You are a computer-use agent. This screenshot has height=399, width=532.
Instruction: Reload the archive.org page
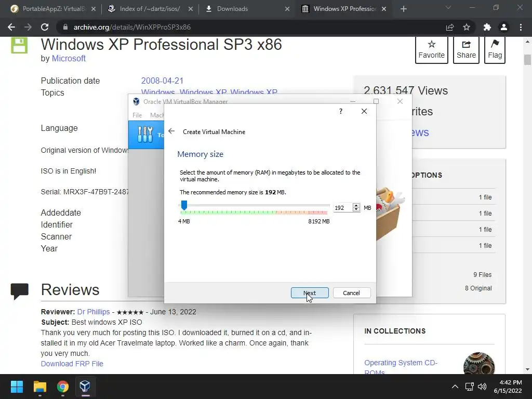point(45,27)
